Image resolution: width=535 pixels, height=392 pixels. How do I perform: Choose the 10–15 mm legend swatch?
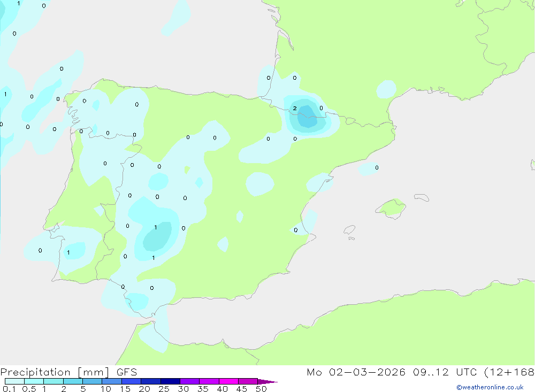tap(112, 381)
